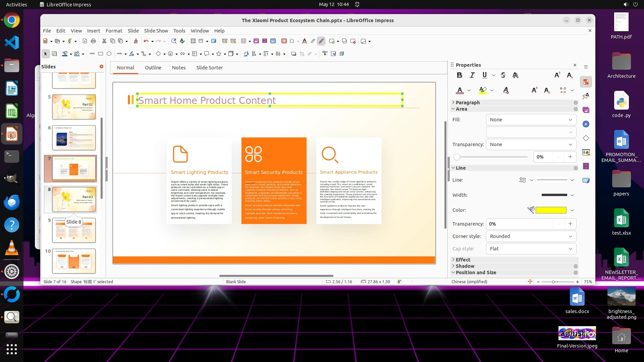Toggle Italic in Properties panel

pos(472,75)
